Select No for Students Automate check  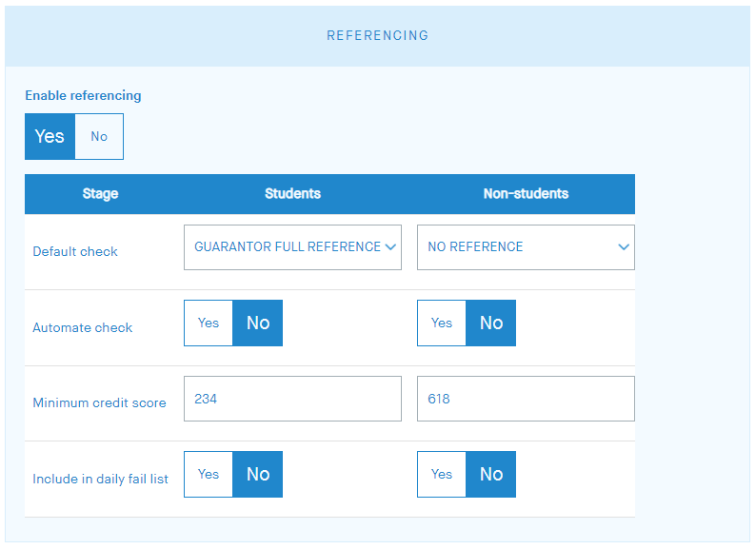pos(258,324)
